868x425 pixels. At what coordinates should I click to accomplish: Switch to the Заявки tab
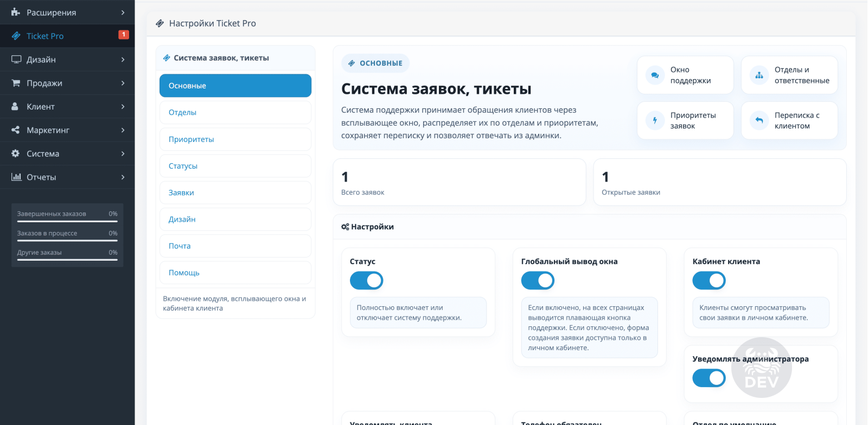pyautogui.click(x=235, y=192)
